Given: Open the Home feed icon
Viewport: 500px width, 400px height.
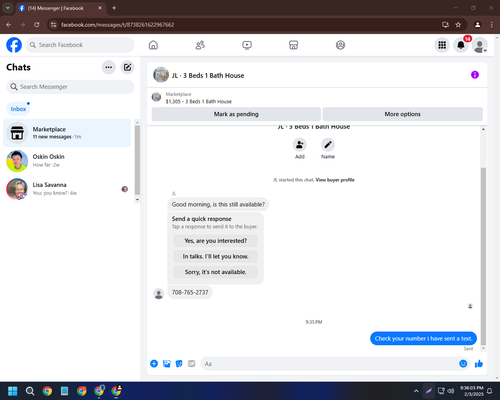Looking at the screenshot, I should (x=153, y=45).
